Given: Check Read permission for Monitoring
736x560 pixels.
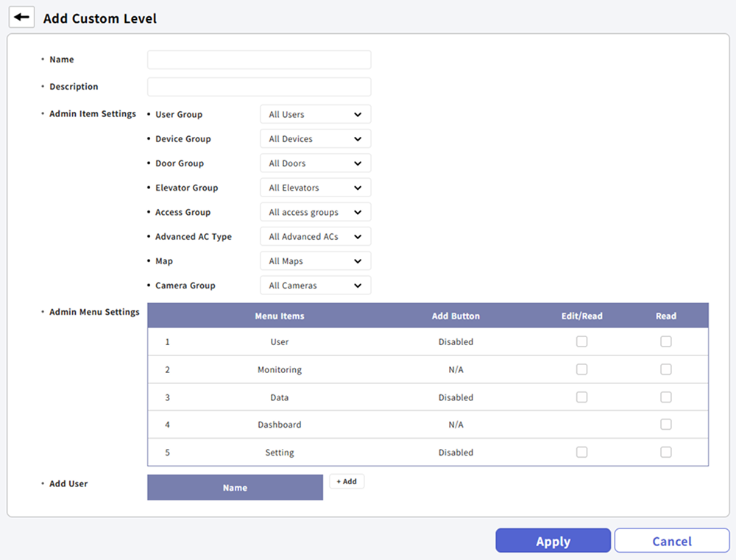Looking at the screenshot, I should [x=666, y=369].
